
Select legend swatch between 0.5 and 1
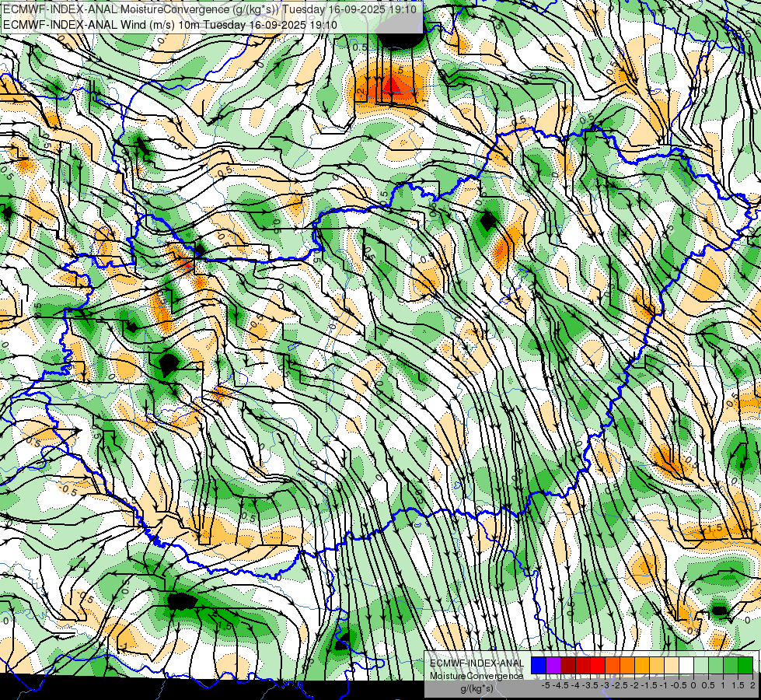(715, 666)
